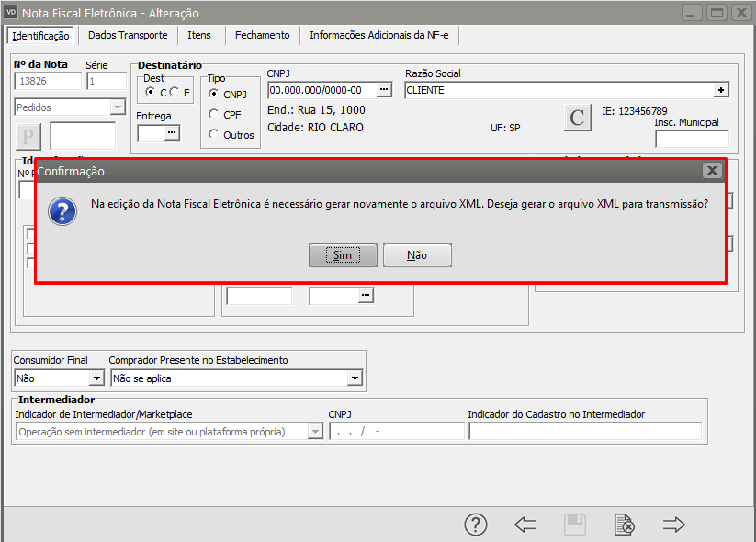Decline with the Não button
756x542 pixels.
coord(417,255)
